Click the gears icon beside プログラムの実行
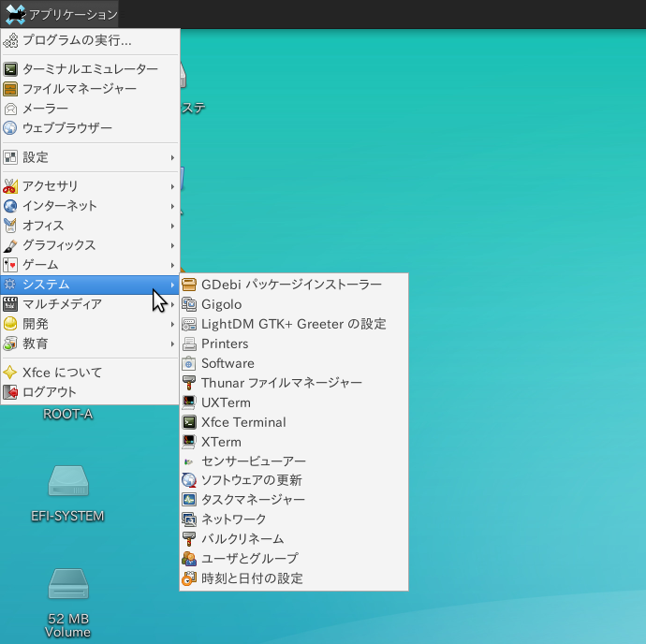This screenshot has width=646, height=644. pos(10,40)
